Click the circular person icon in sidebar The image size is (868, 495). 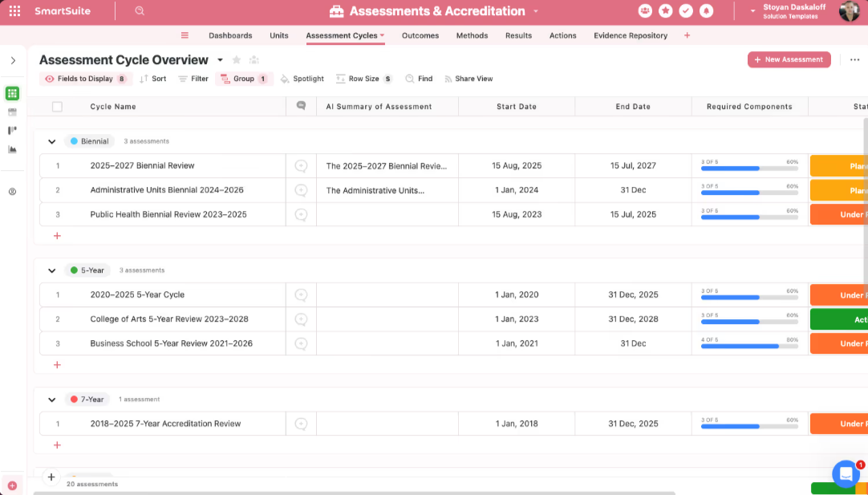click(x=12, y=192)
